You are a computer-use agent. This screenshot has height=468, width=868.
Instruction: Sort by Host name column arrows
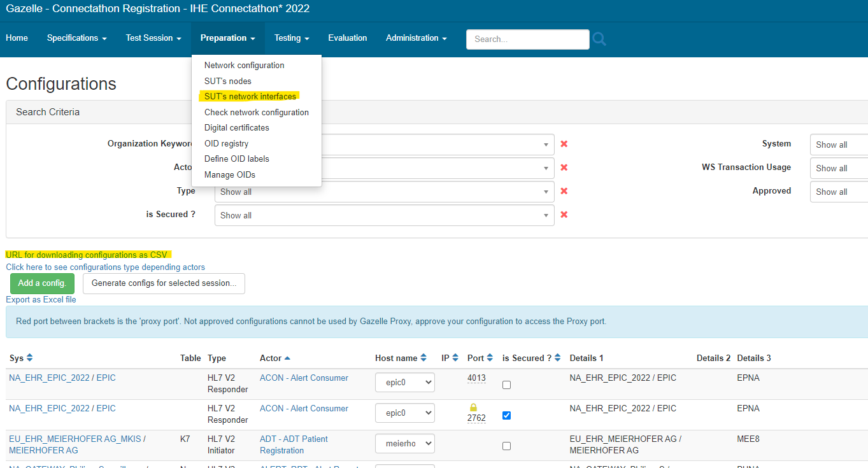click(x=423, y=358)
